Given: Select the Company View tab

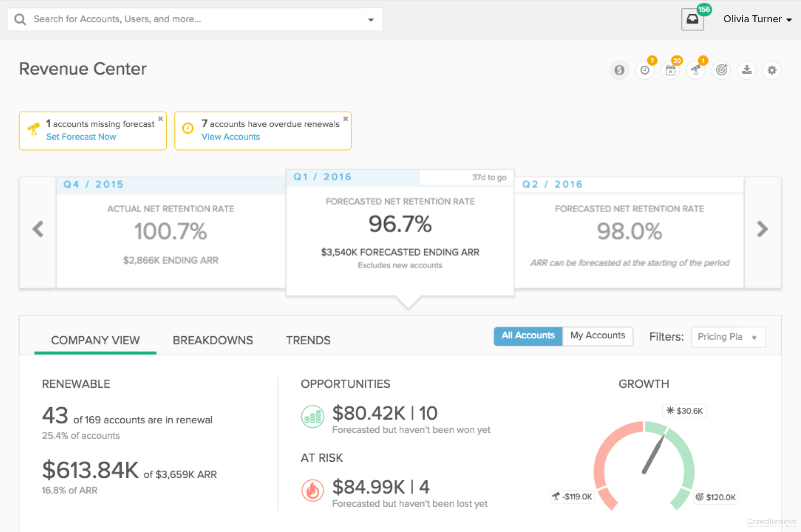Looking at the screenshot, I should [95, 340].
